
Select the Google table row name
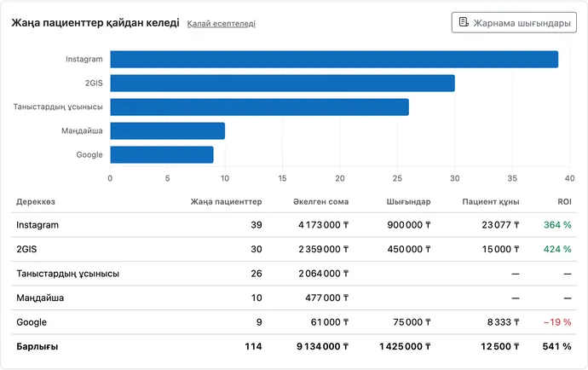click(x=32, y=322)
